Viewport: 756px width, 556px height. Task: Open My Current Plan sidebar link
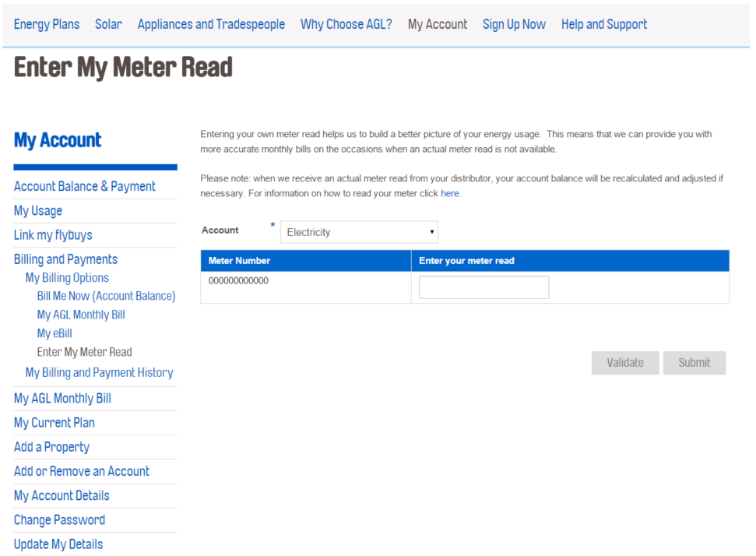point(55,423)
